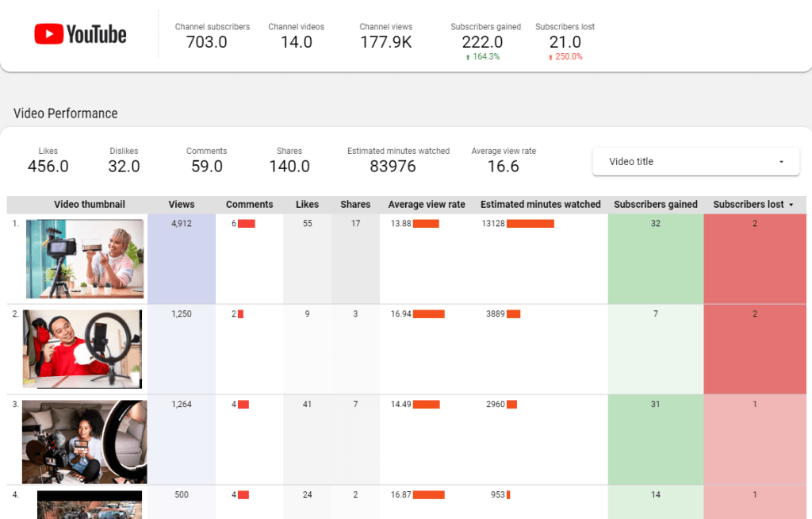The height and width of the screenshot is (519, 812).
Task: Click the fourth video thumbnail
Action: [89, 504]
